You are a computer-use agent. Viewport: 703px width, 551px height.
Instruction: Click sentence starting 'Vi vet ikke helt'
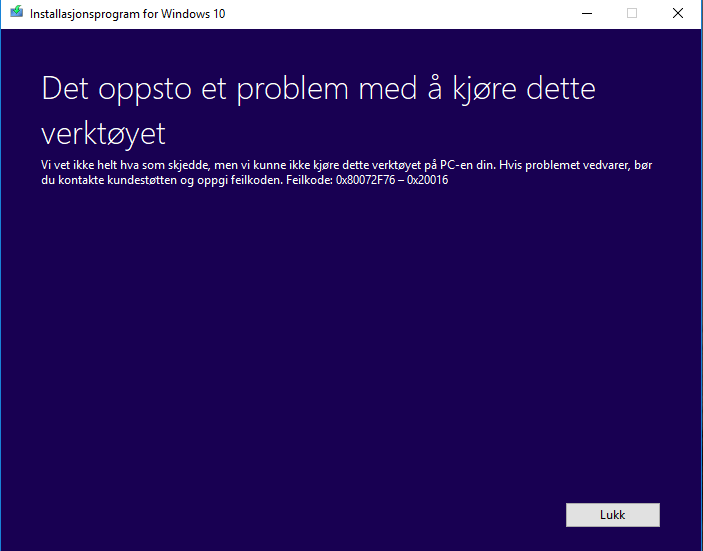(x=269, y=165)
